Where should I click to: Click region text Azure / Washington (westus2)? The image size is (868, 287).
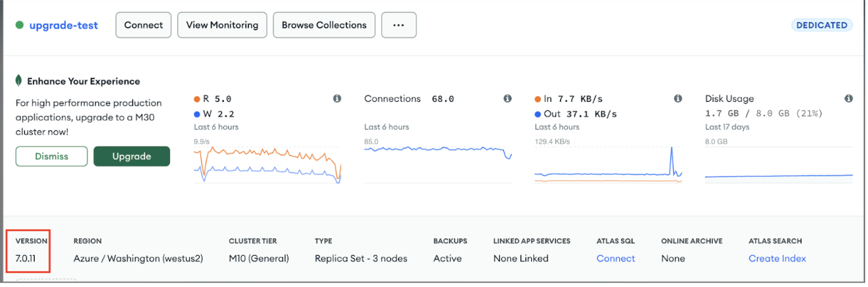point(138,259)
